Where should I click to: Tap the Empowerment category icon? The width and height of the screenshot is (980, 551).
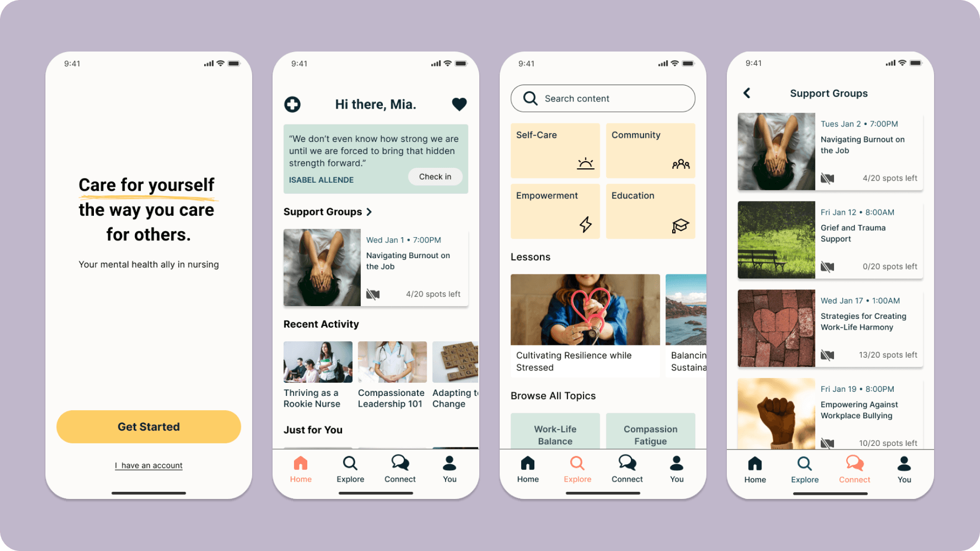click(x=585, y=224)
